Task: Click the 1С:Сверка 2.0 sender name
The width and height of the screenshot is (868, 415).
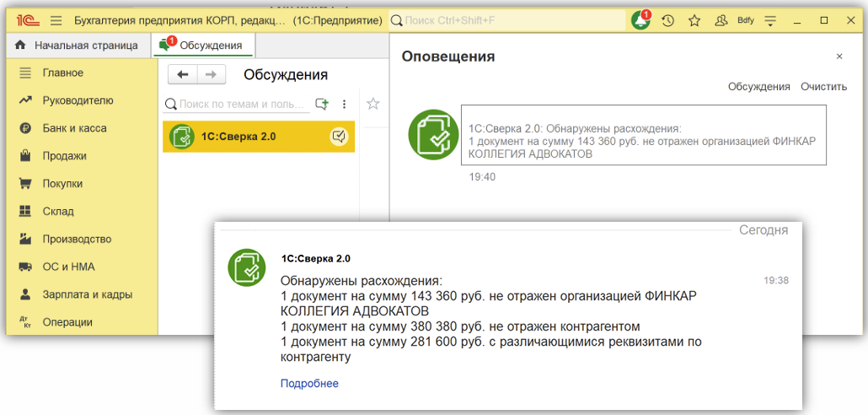Action: click(x=316, y=258)
